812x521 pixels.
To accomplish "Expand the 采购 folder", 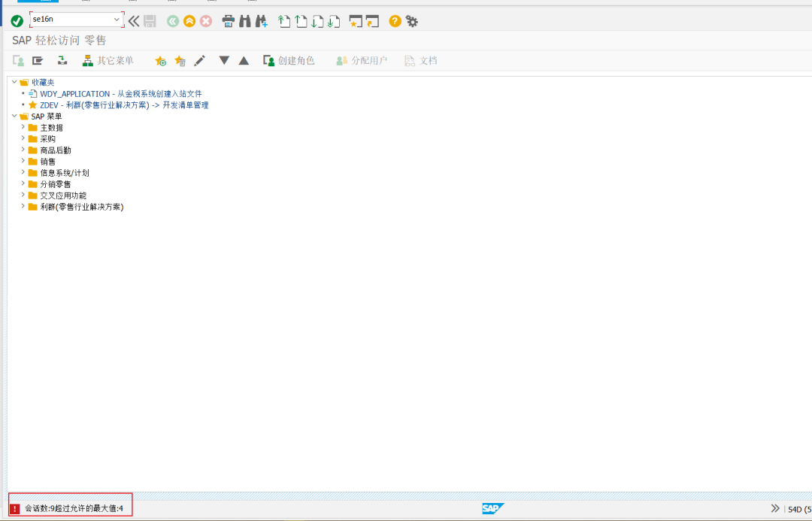I will point(23,138).
